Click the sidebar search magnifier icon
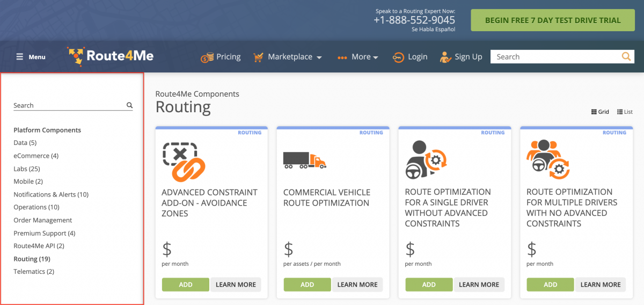The height and width of the screenshot is (305, 644). (x=129, y=105)
